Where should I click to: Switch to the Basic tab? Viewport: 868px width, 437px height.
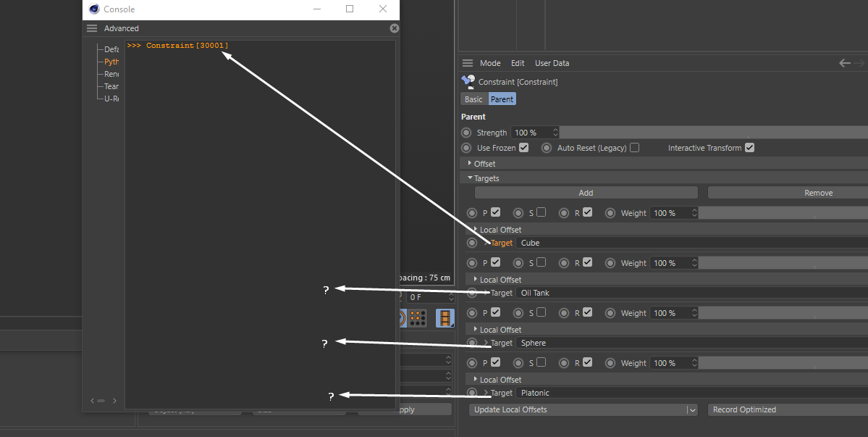tap(473, 99)
